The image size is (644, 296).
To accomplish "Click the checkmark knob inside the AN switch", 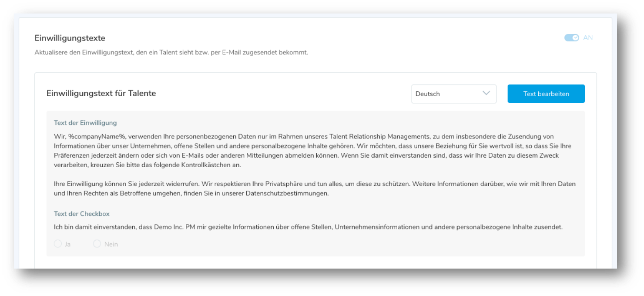I will click(x=575, y=38).
